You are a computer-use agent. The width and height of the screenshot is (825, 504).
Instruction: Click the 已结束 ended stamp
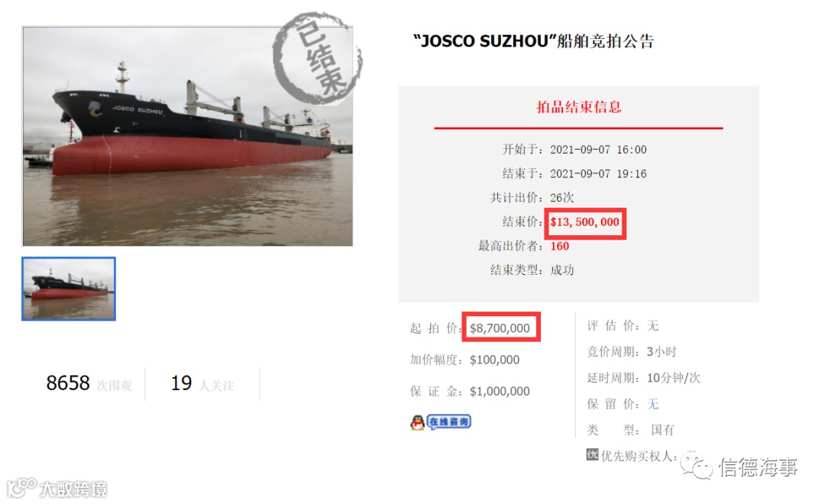pyautogui.click(x=317, y=58)
